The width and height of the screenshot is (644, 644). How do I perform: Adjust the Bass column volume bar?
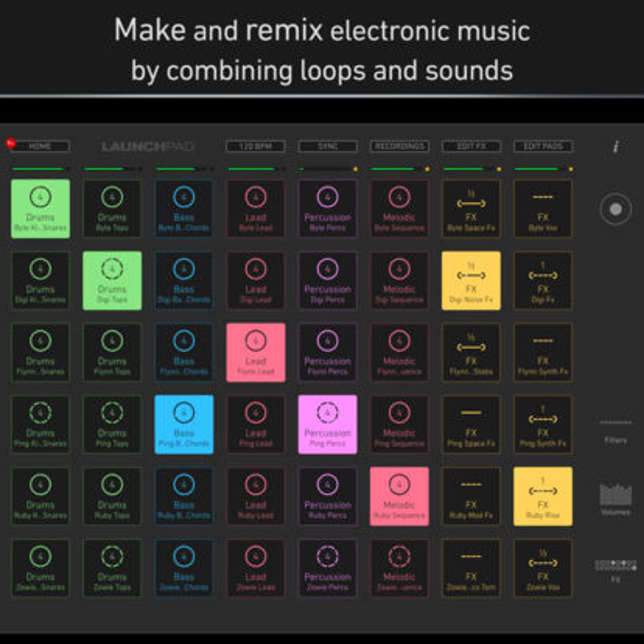coord(184,169)
